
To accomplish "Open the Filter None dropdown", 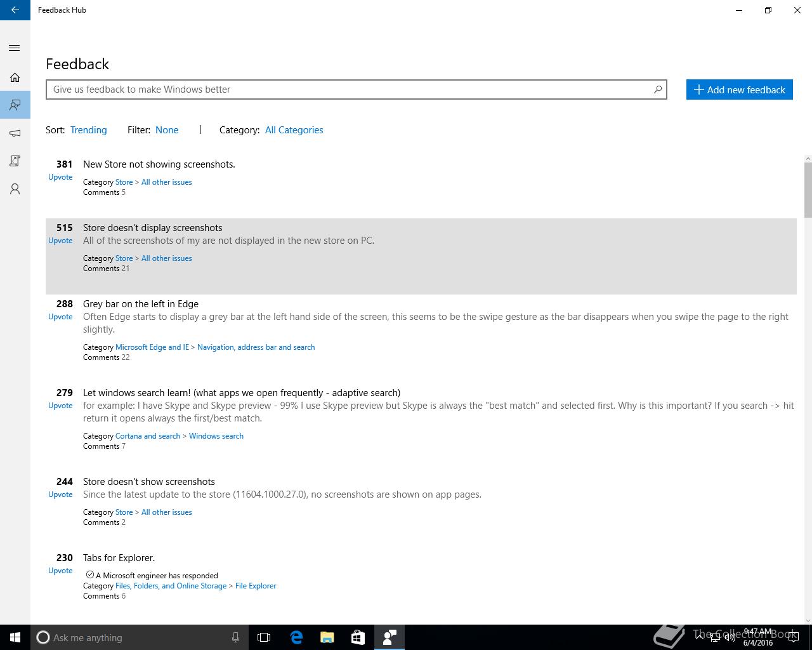I will click(x=167, y=130).
